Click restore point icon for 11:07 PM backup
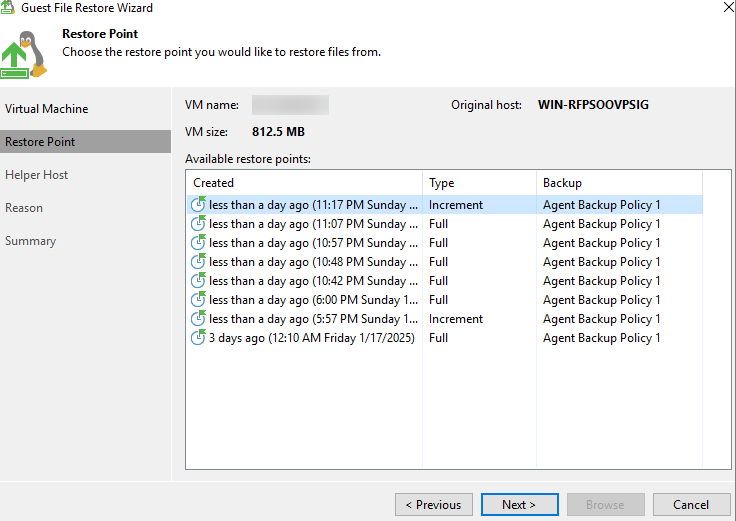 198,224
